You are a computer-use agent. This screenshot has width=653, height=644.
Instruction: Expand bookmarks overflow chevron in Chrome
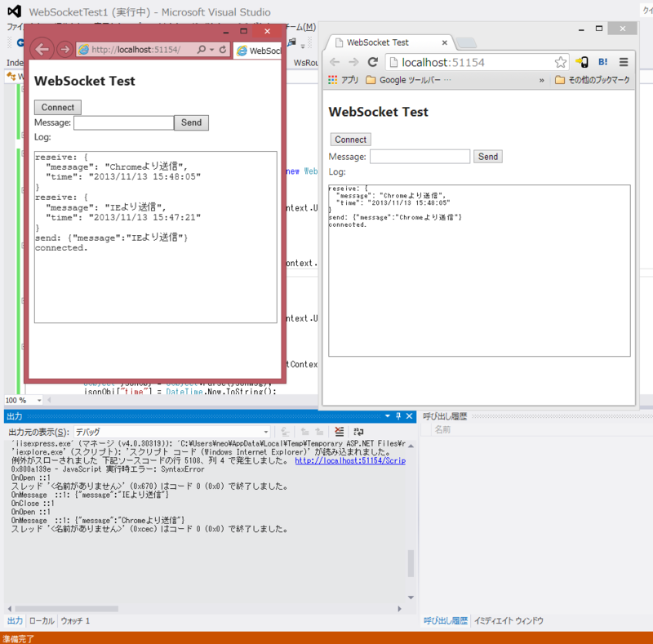pos(541,80)
